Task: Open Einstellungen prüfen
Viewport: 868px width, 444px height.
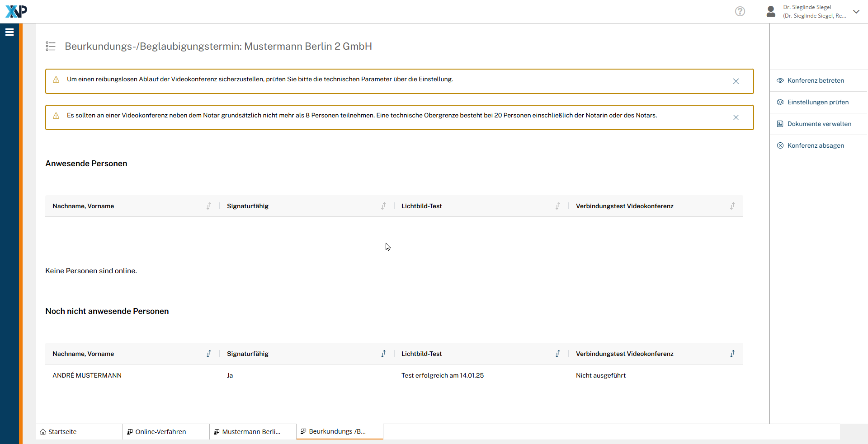Action: pyautogui.click(x=818, y=102)
